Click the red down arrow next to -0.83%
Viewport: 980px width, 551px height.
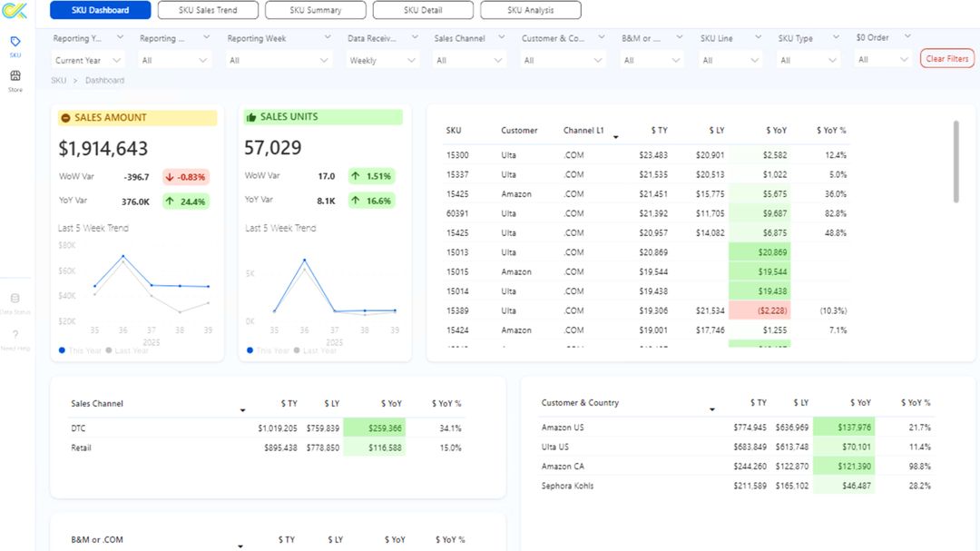click(170, 177)
